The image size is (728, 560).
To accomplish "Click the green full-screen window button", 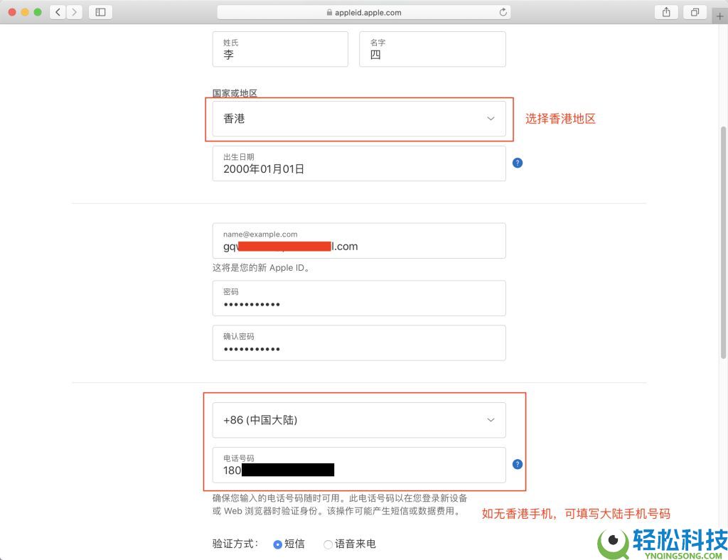I will click(x=38, y=12).
